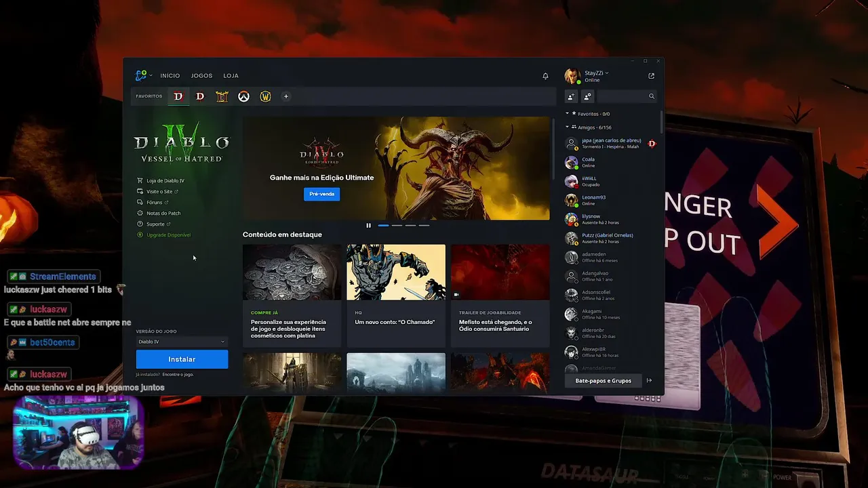Open the Suporte link
This screenshot has height=488, width=868.
click(154, 224)
